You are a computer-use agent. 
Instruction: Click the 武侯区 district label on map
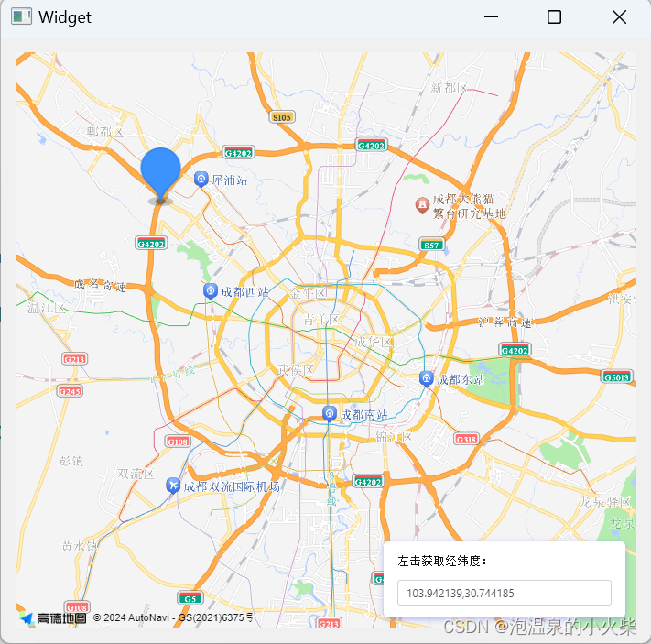(295, 369)
